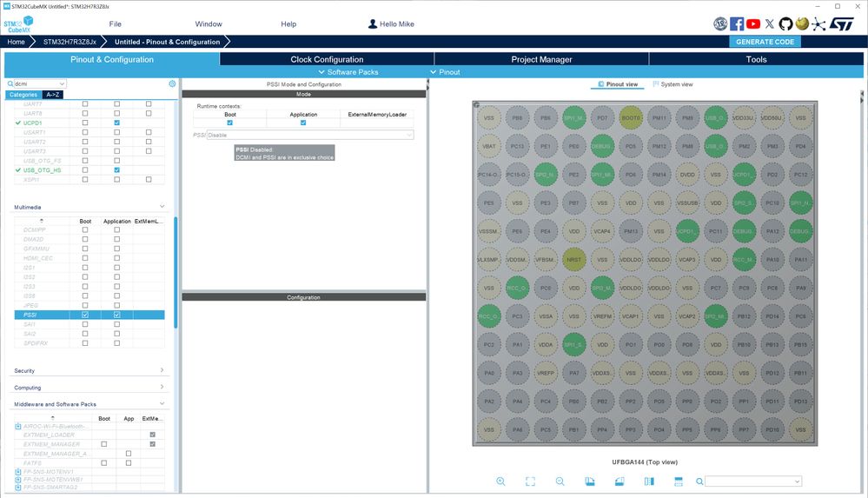This screenshot has width=868, height=498.
Task: Open the Help menu
Action: point(288,23)
